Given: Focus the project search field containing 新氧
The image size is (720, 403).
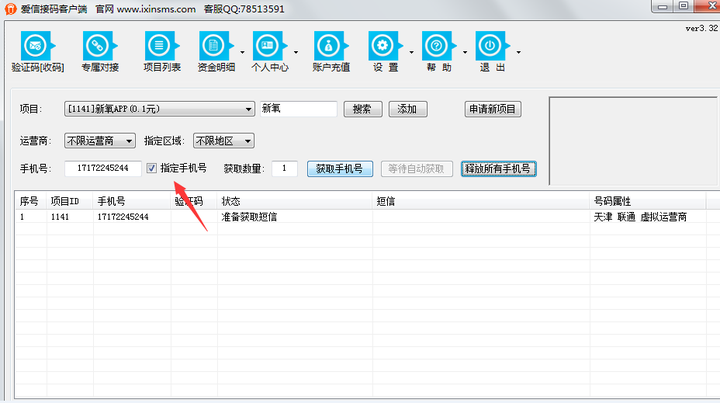Looking at the screenshot, I should click(298, 109).
